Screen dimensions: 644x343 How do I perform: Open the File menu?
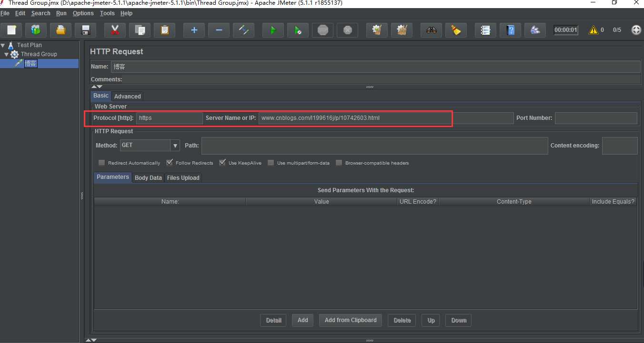tap(5, 13)
